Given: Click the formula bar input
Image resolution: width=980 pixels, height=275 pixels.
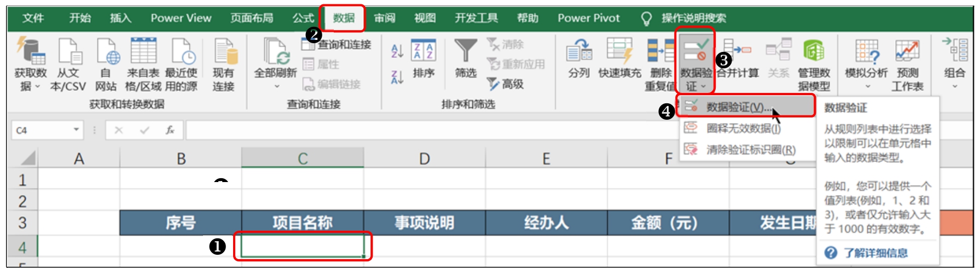Looking at the screenshot, I should pos(431,130).
